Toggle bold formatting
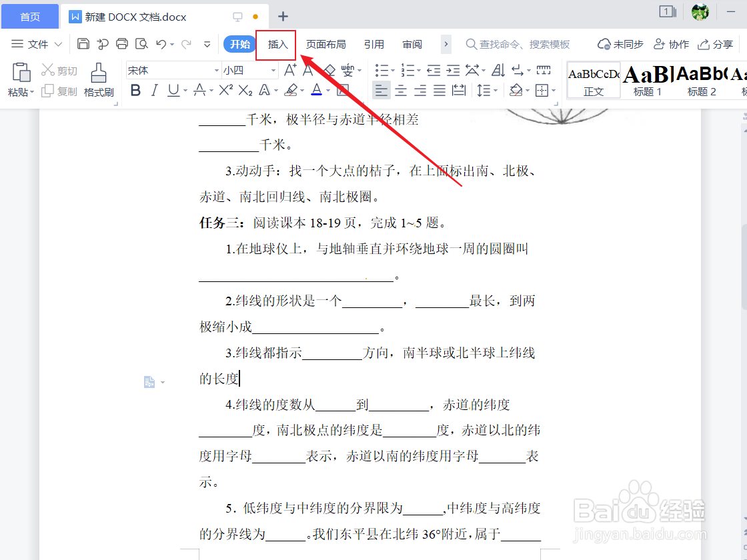This screenshot has width=747, height=560. point(135,91)
